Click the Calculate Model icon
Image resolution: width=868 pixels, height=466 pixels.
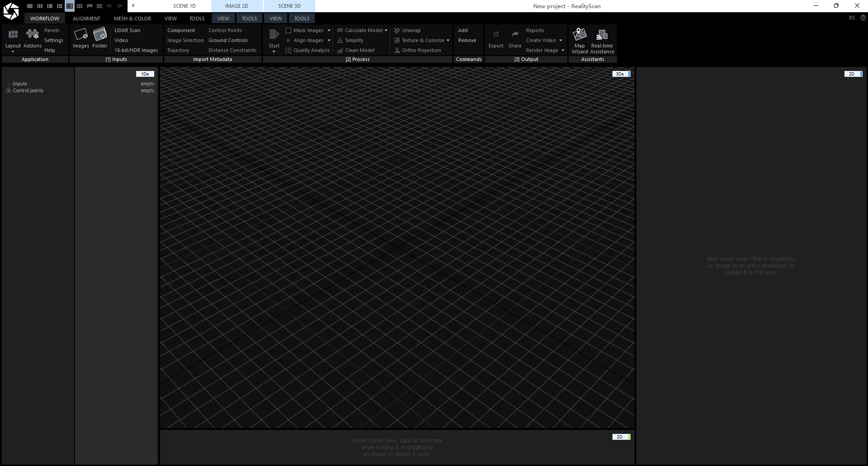click(x=340, y=30)
